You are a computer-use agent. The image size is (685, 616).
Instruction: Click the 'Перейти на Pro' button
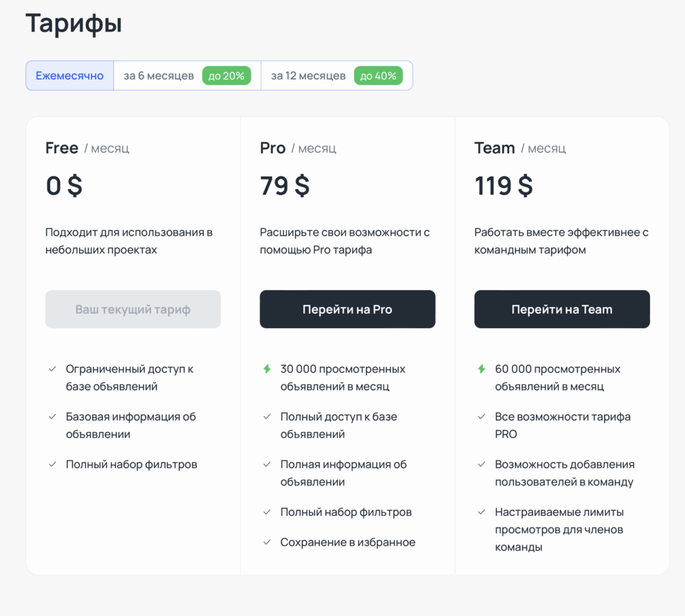(347, 309)
